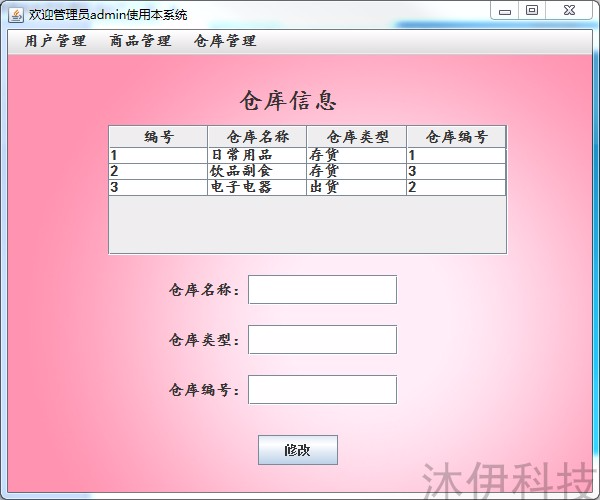Select 仓库编号 cell of 电子电器 row
Viewport: 600px width, 500px height.
coord(457,187)
